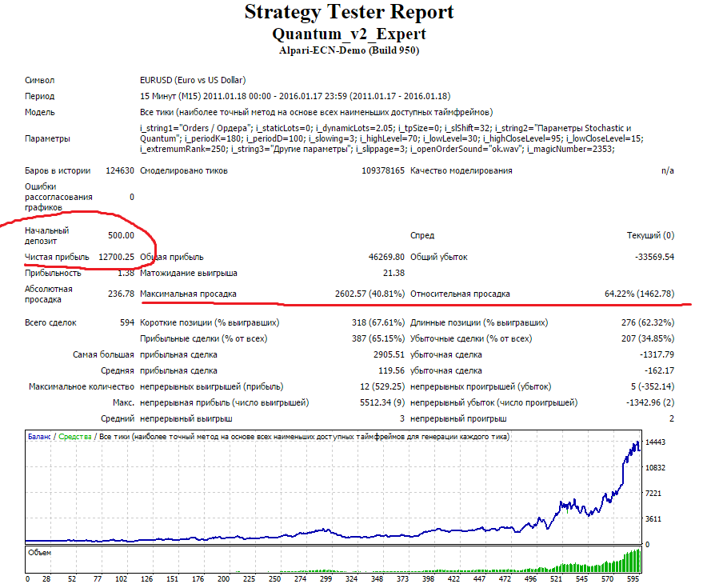The width and height of the screenshot is (703, 588).
Task: Click the 7221 axis value on the chart
Action: click(653, 494)
